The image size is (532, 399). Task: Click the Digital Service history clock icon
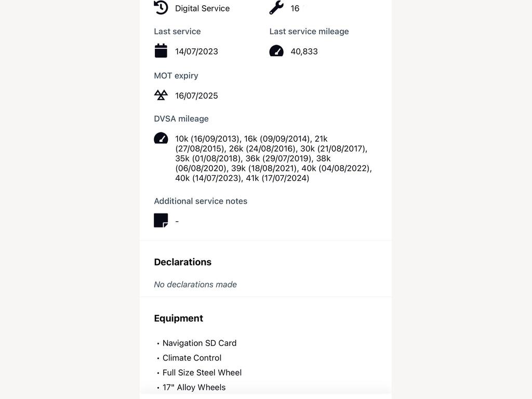click(161, 7)
